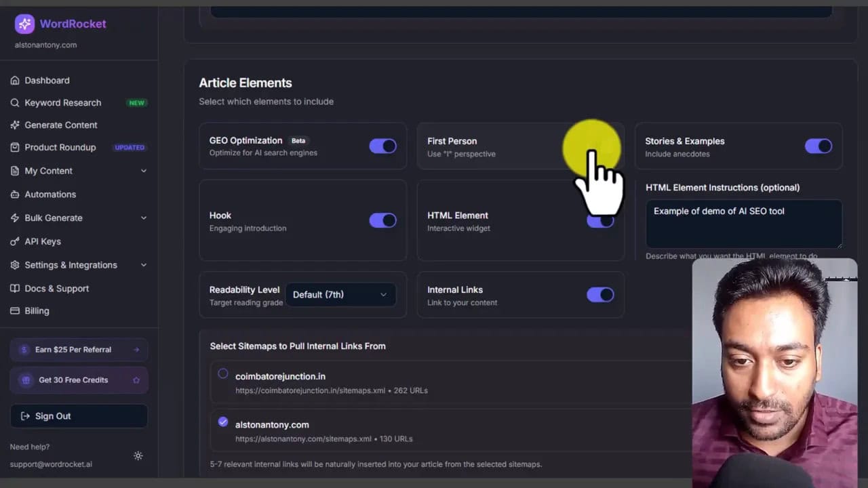The height and width of the screenshot is (488, 868).
Task: Open the Dashboard from the sidebar
Action: (47, 80)
